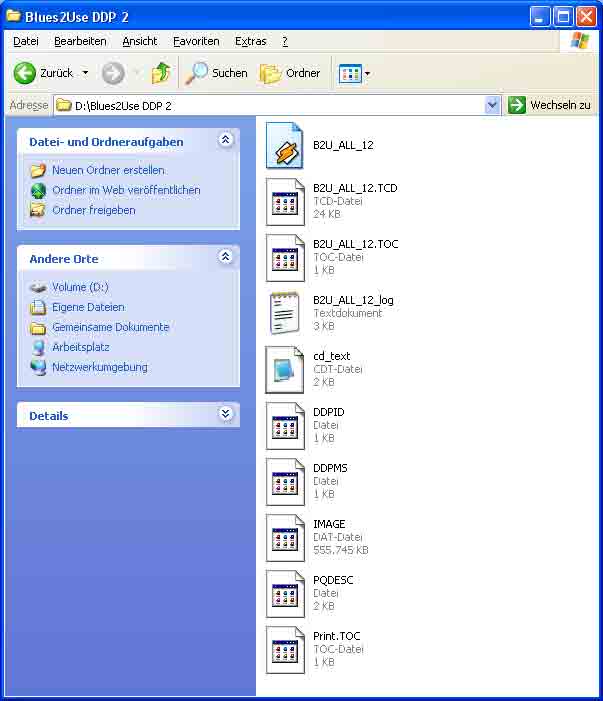Minimize the Blues2Use DDP 2 window
The height and width of the screenshot is (701, 603).
coord(540,17)
